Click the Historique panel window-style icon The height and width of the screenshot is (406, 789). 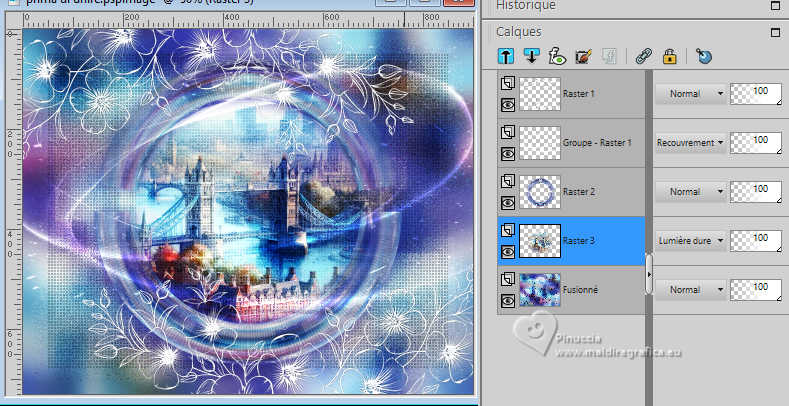[x=775, y=6]
